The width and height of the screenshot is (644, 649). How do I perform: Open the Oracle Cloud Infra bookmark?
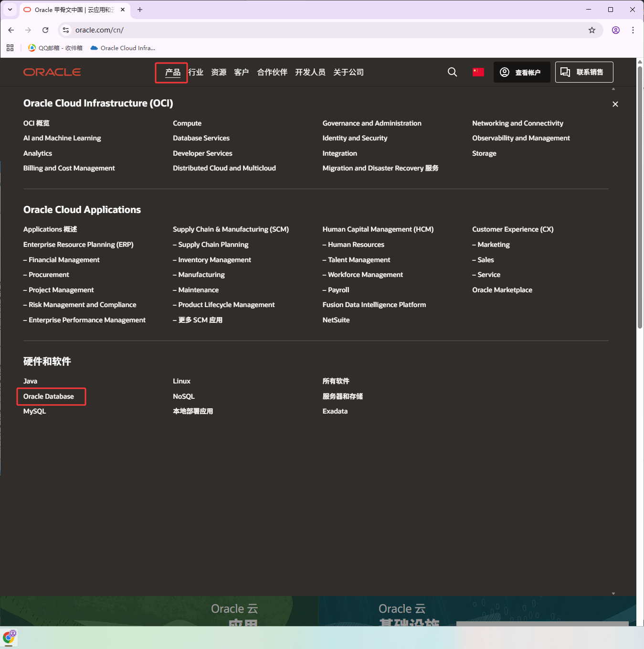point(123,48)
